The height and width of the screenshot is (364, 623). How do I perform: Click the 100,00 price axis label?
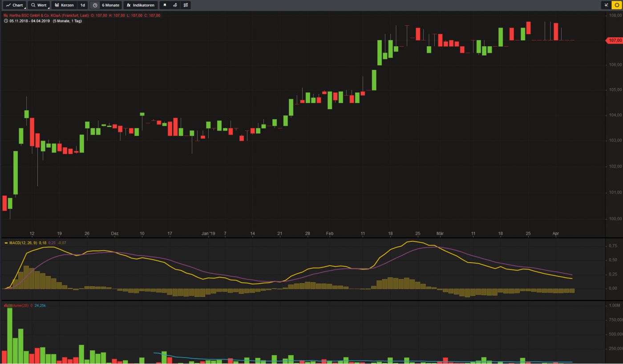[x=615, y=219]
